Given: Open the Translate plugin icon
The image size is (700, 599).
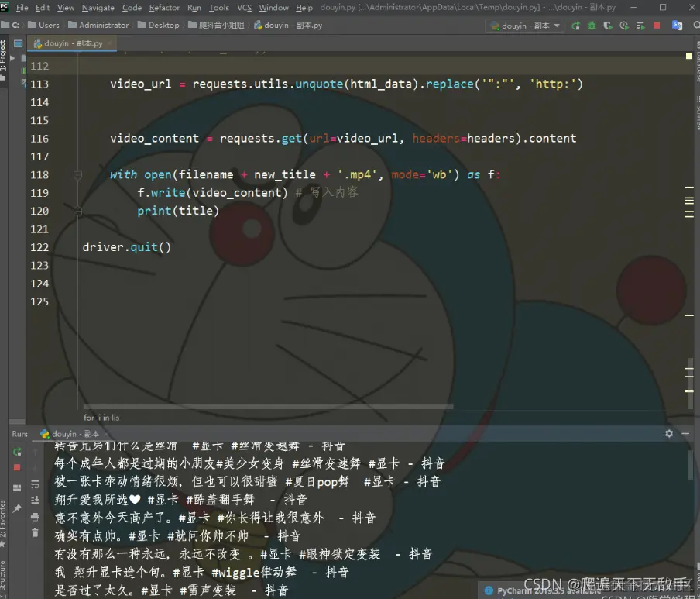Looking at the screenshot, I should point(677,26).
